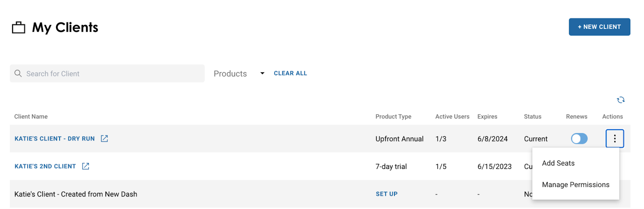This screenshot has height=209, width=644.
Task: Click the search magnifier icon
Action: (18, 74)
